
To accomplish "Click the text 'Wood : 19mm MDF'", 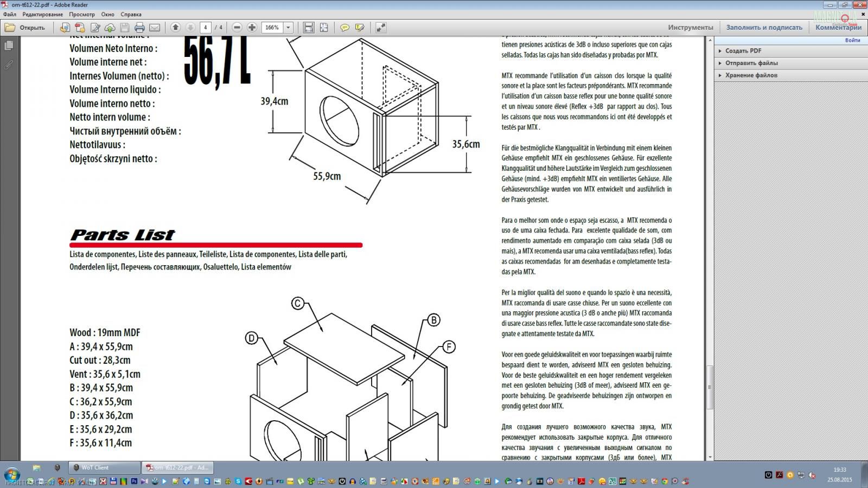I will pyautogui.click(x=105, y=332).
